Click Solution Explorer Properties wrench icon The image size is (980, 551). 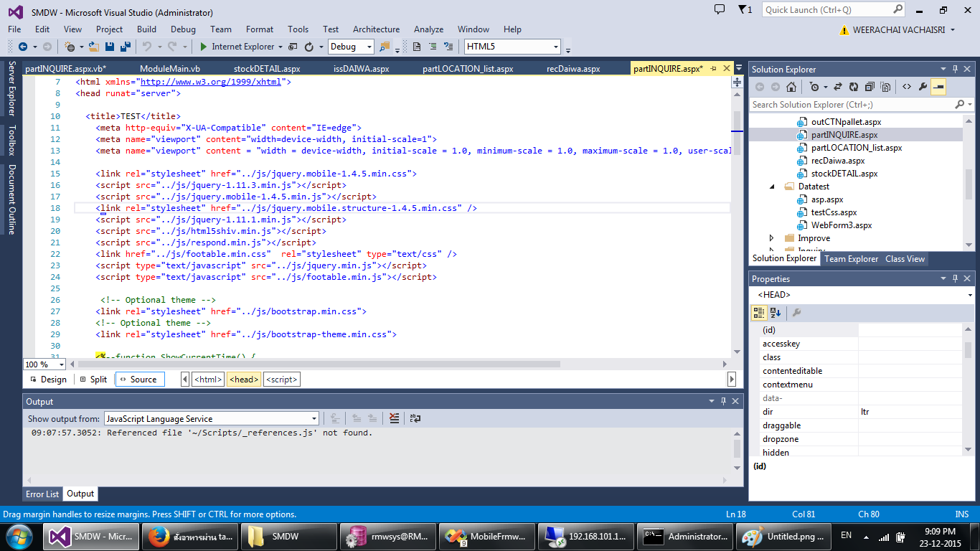923,87
